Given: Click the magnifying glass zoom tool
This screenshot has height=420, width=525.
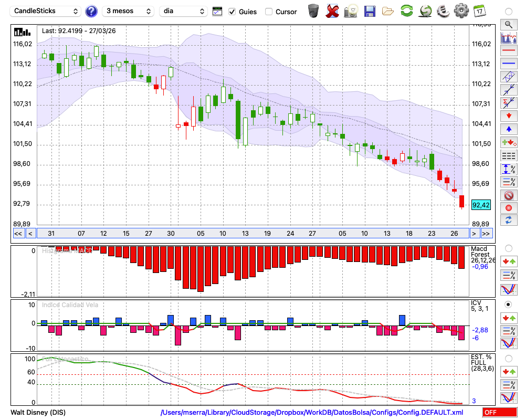Looking at the screenshot, I should pyautogui.click(x=508, y=24).
